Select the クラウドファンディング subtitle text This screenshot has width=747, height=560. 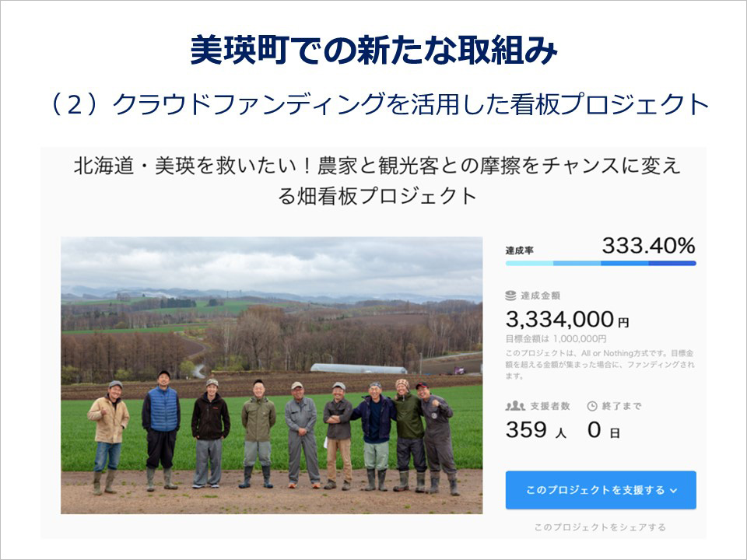tap(373, 100)
